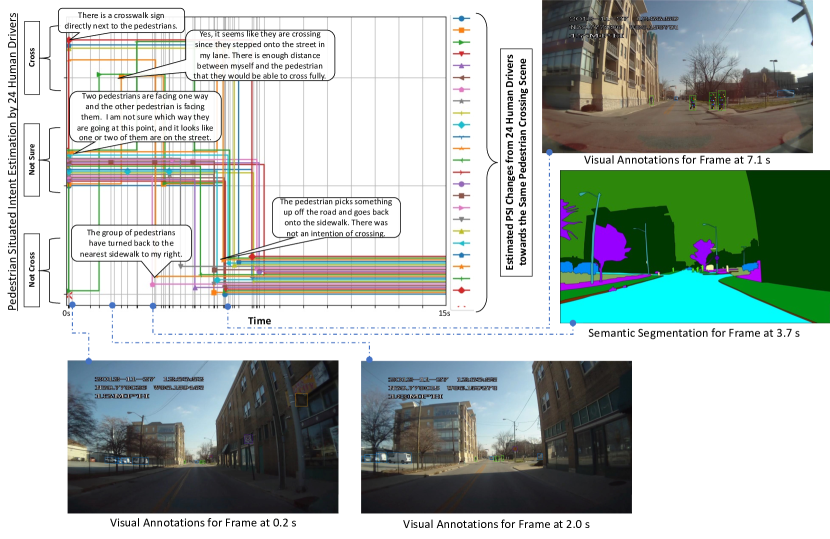Select the red diamond legend marker

point(462,290)
